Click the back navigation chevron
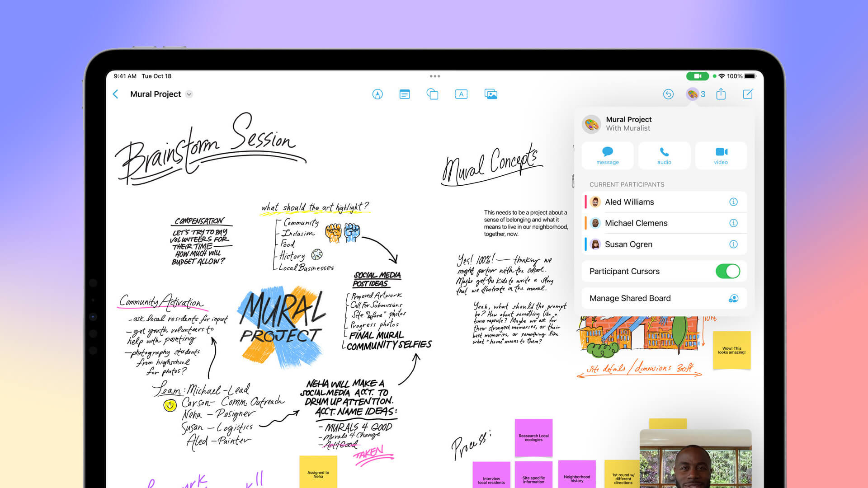 coord(116,94)
